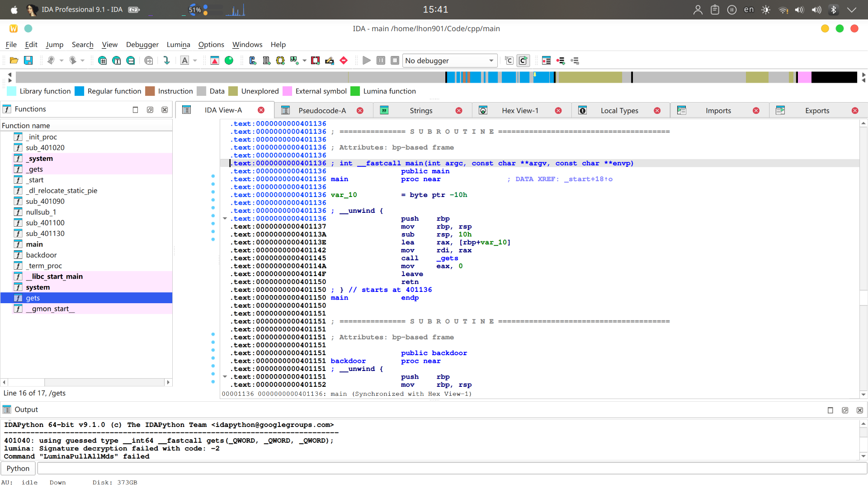Click the pause process toolbar icon
868x488 pixels.
(381, 61)
